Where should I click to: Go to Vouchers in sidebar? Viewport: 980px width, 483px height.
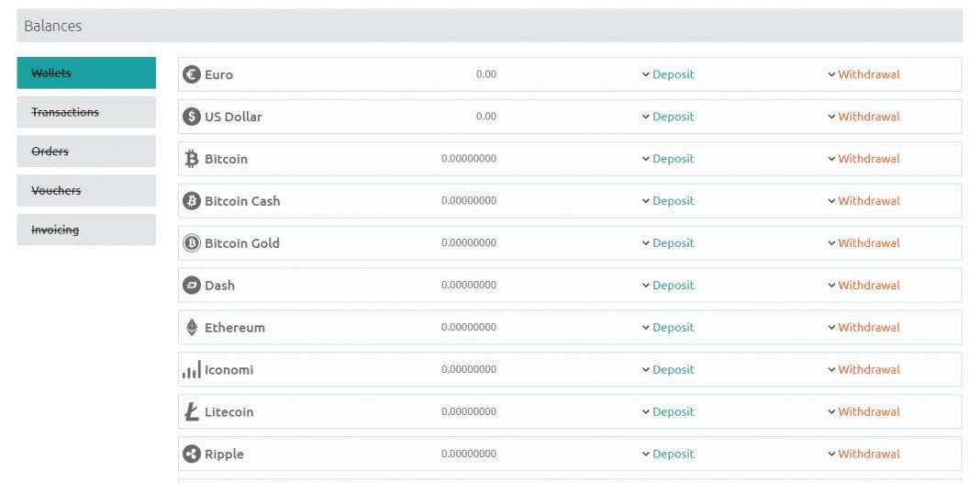point(86,191)
